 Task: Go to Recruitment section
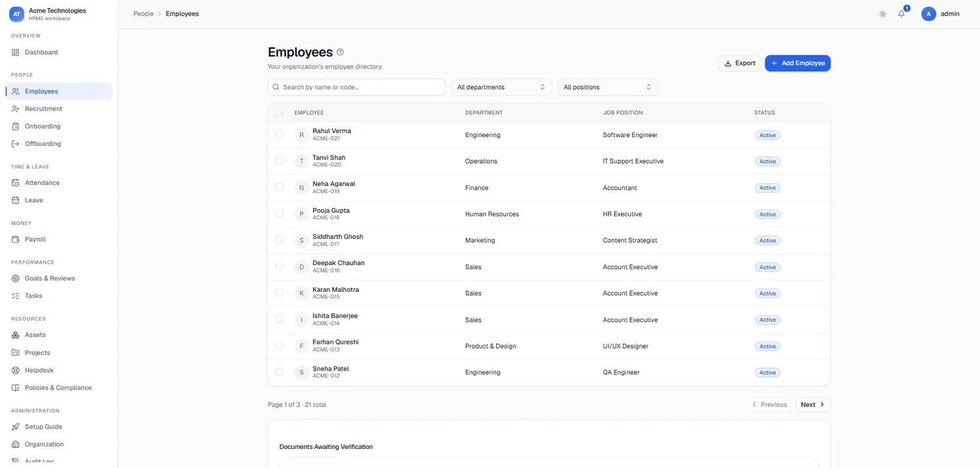[59, 109]
